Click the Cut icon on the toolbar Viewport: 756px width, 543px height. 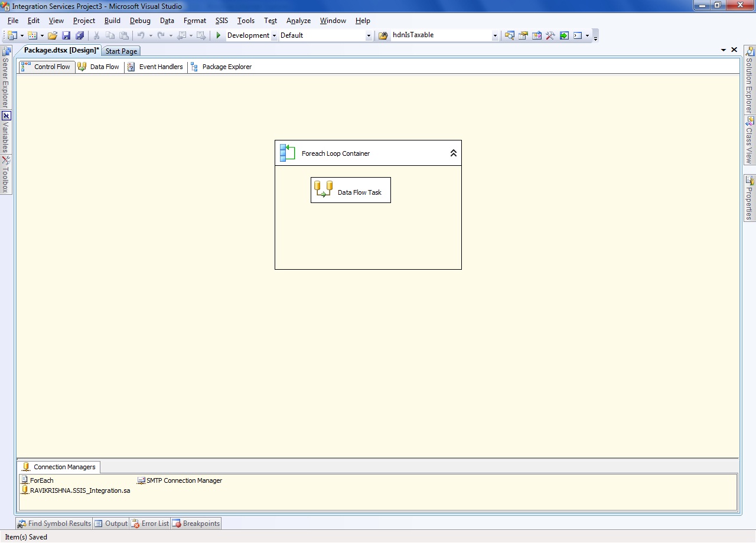[x=96, y=35]
